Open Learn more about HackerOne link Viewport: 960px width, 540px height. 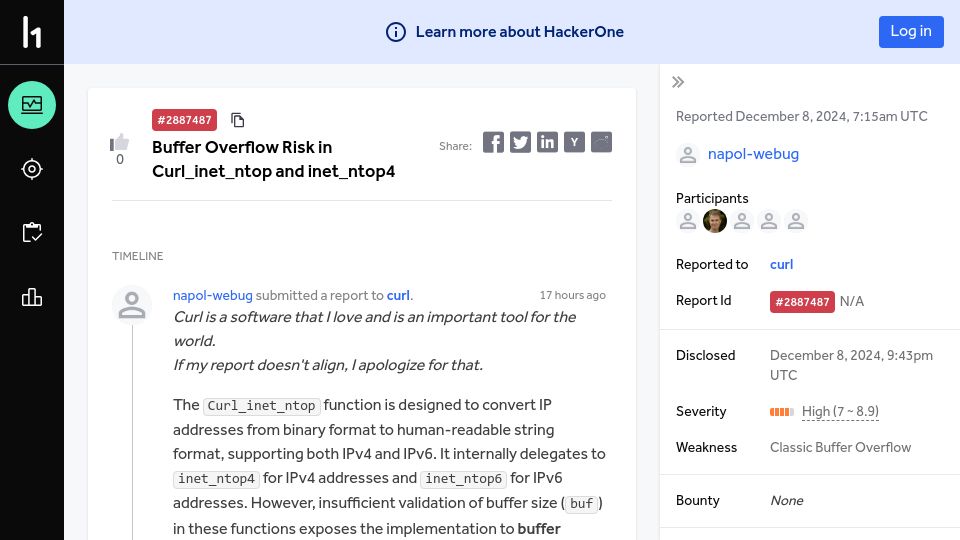point(519,32)
